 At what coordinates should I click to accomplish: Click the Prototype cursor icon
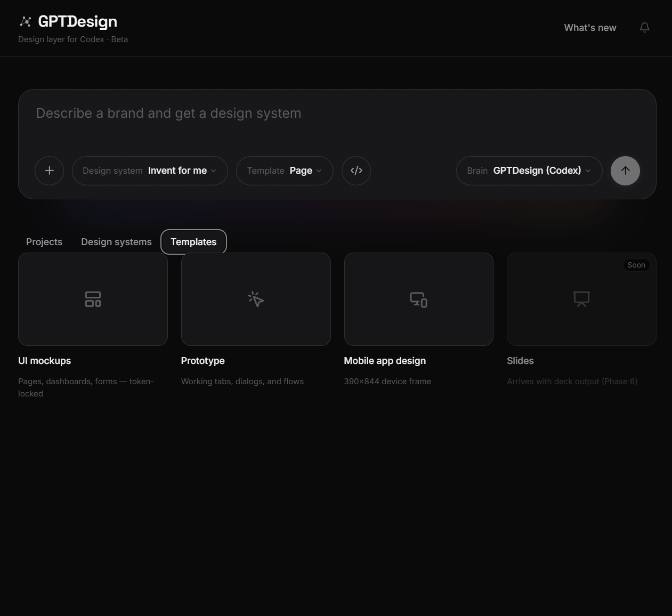coord(256,299)
